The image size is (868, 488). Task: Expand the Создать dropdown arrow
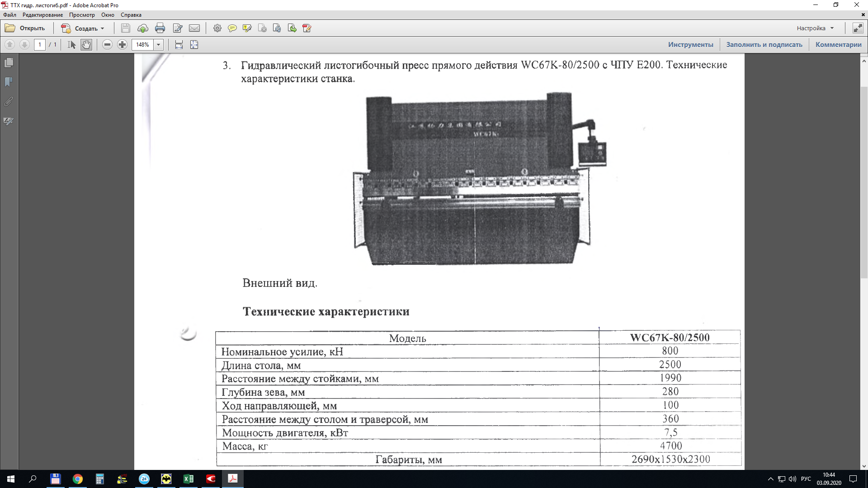pos(103,28)
